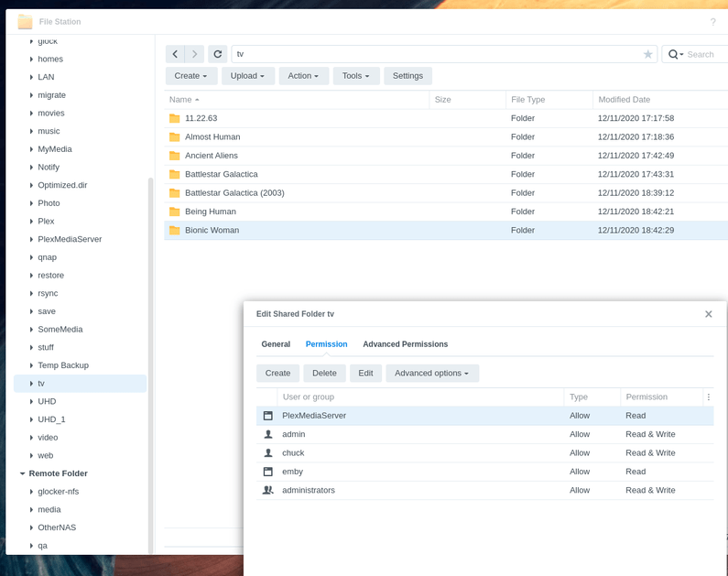
Task: Click the forward navigation arrow
Action: 194,54
